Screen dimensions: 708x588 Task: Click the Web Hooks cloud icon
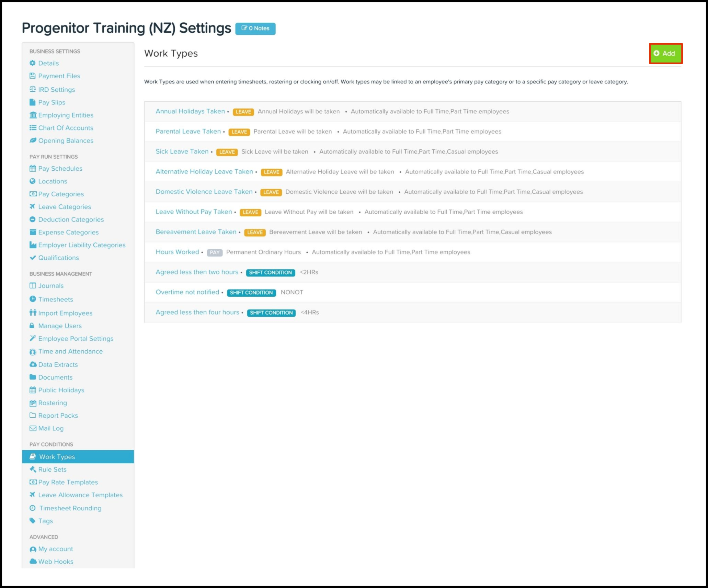[33, 562]
